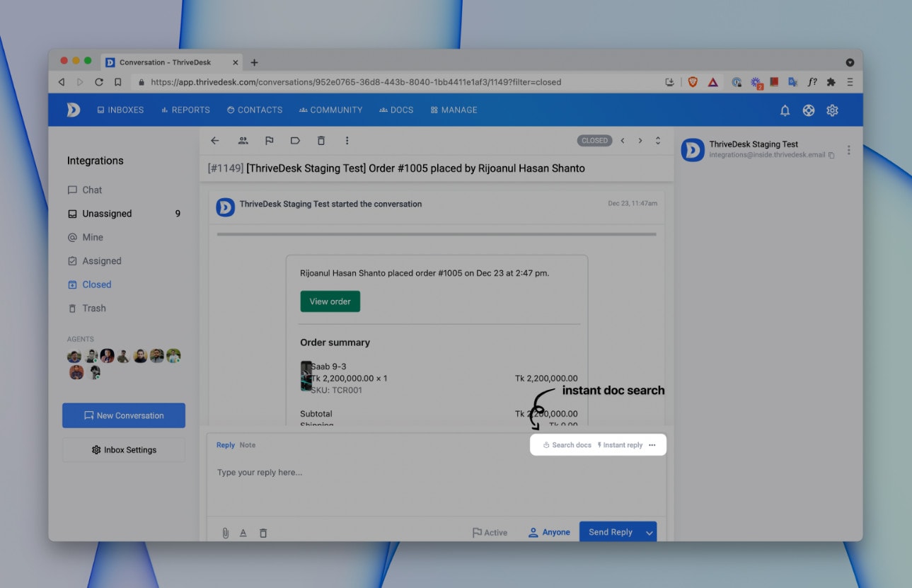The width and height of the screenshot is (912, 588).
Task: Go to previous conversation arrow
Action: click(623, 141)
